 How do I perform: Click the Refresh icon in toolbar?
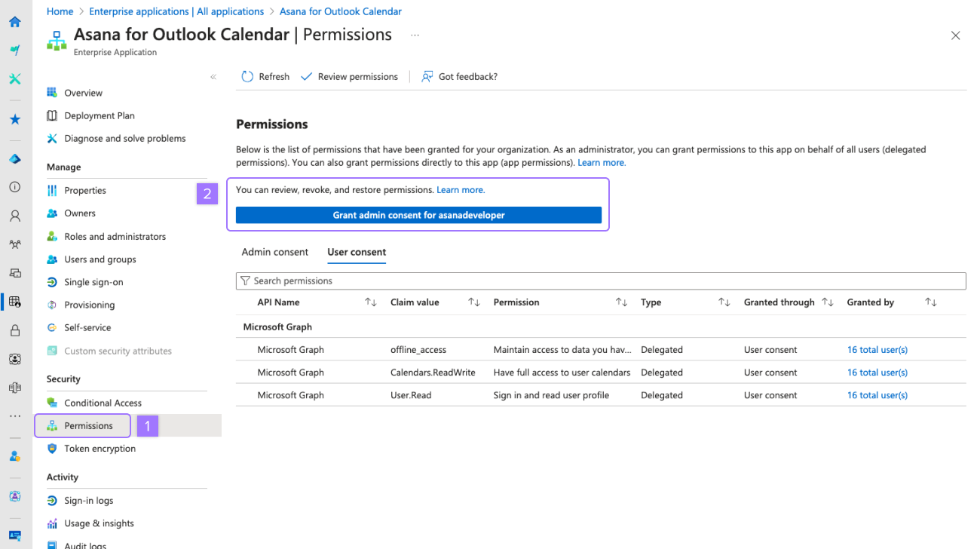pos(247,77)
